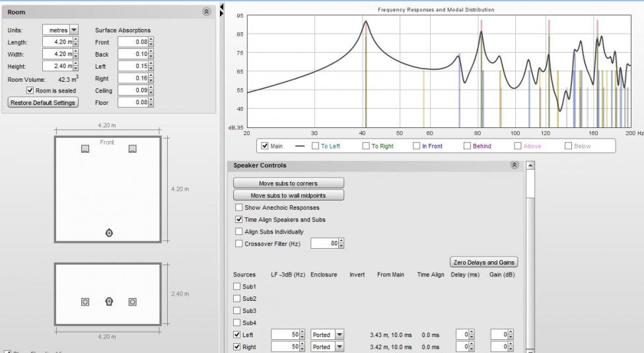The image size is (644, 353).
Task: Click the splitter collapse arrows
Action: 222,10
